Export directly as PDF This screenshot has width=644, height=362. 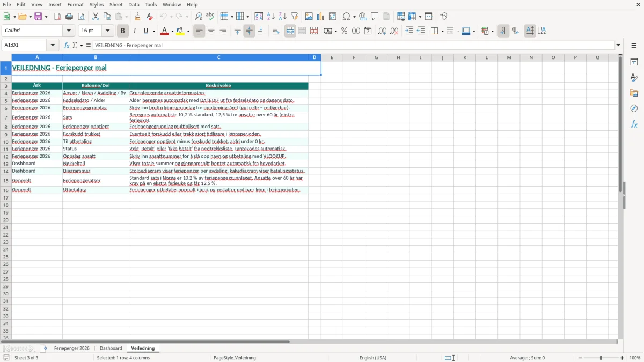57,17
